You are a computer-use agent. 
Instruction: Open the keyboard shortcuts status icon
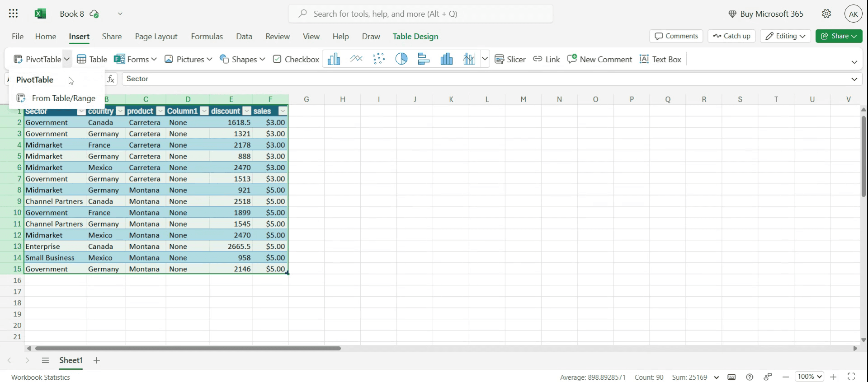[731, 377]
